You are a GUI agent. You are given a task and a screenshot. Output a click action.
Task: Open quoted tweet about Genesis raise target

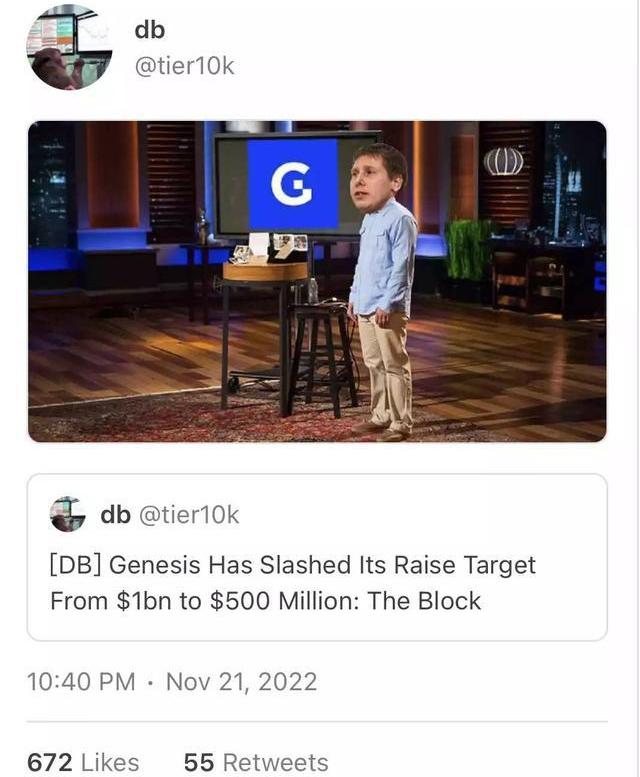[x=317, y=557]
